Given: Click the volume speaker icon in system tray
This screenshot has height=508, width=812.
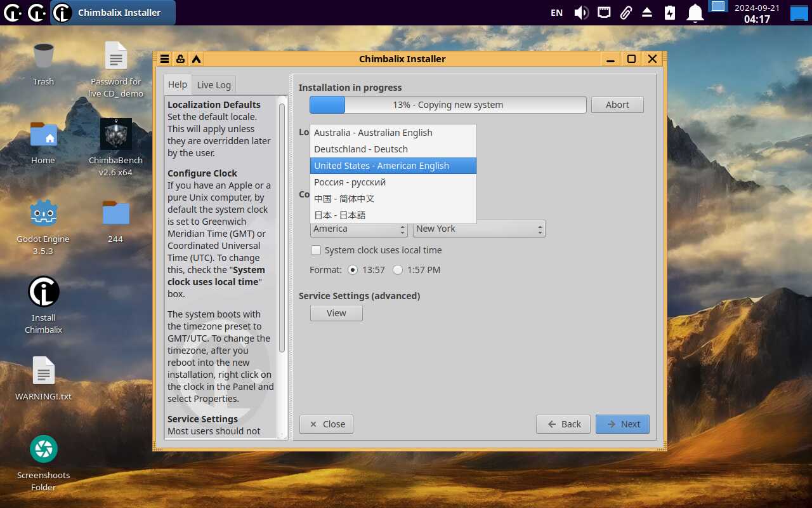Looking at the screenshot, I should [x=581, y=13].
